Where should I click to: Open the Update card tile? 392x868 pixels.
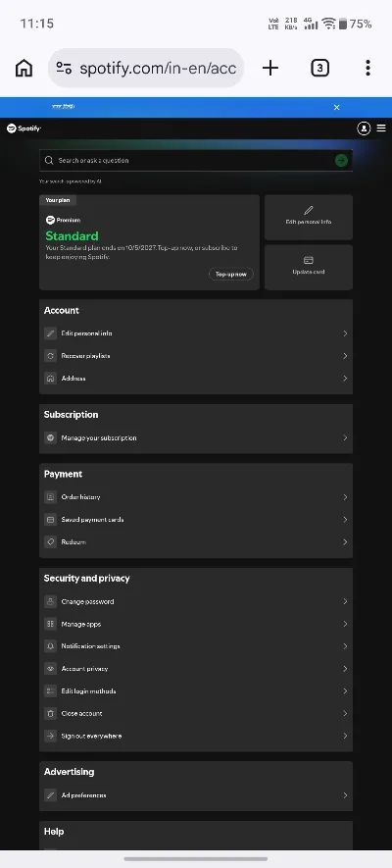[x=309, y=267]
